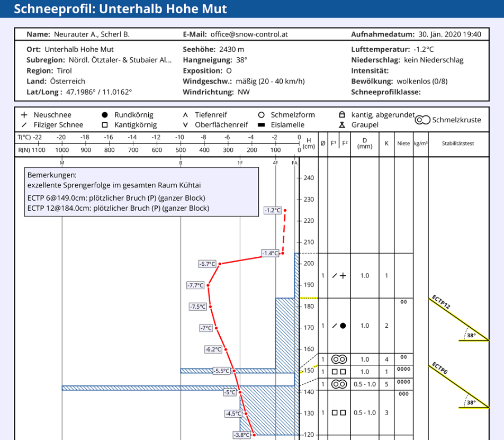
Task: Click the ECTP 12@184.0cm remark line
Action: point(118,208)
